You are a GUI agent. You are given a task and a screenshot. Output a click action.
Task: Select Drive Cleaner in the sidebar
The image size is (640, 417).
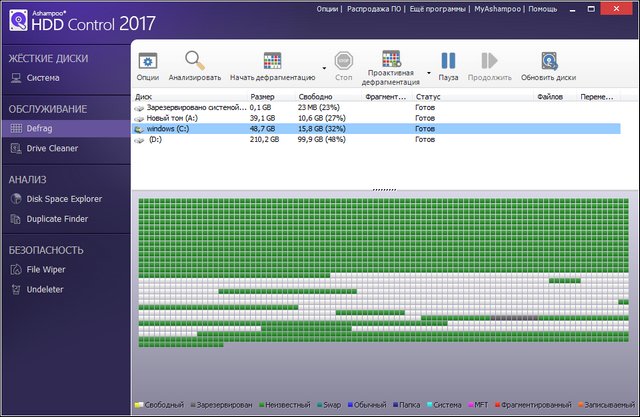51,148
